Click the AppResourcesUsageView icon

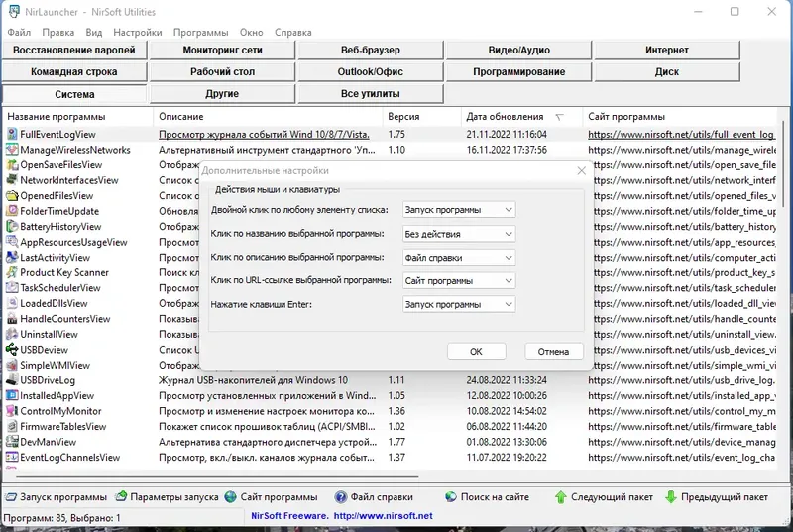tap(12, 242)
